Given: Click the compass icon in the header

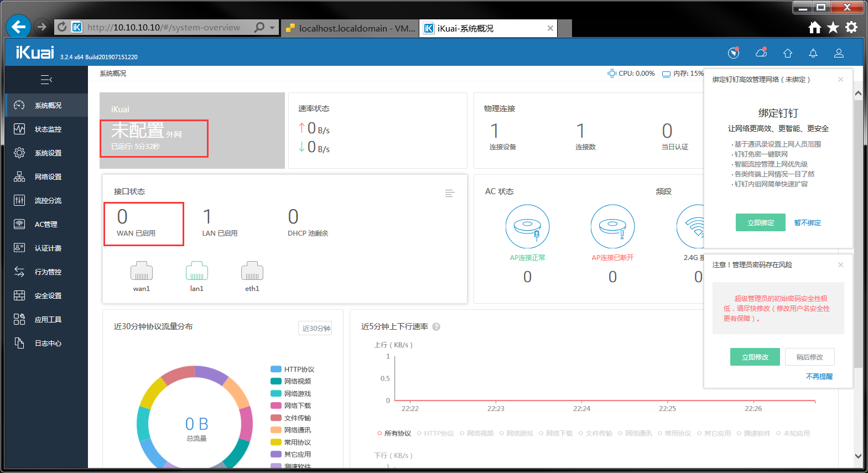Looking at the screenshot, I should pos(734,53).
